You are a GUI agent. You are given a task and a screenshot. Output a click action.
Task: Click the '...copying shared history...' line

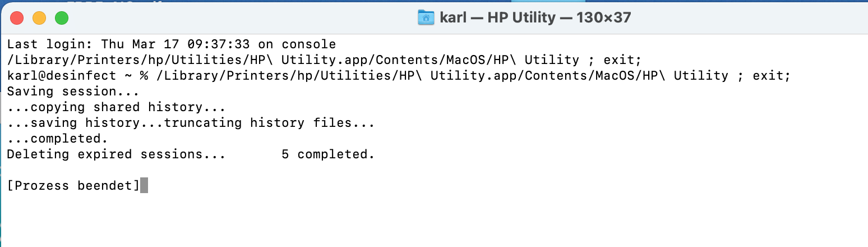[x=116, y=107]
